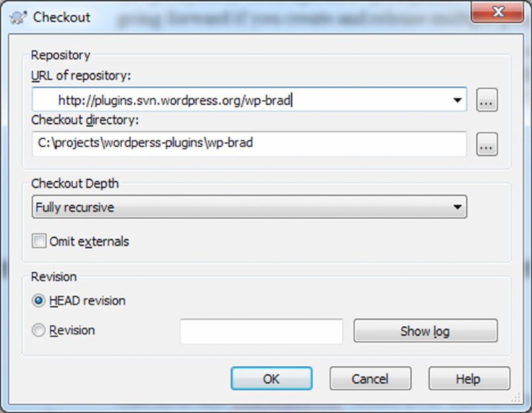532x413 pixels.
Task: Browse for checkout directory with ellipsis button
Action: click(x=487, y=145)
